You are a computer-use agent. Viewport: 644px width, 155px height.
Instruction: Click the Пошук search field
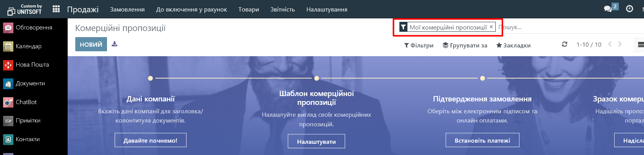(569, 27)
